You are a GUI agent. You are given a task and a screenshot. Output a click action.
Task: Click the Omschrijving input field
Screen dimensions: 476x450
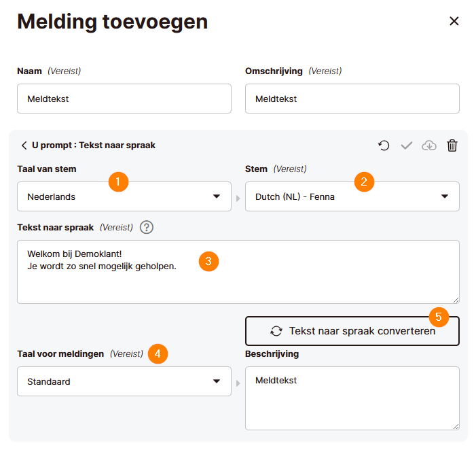352,99
